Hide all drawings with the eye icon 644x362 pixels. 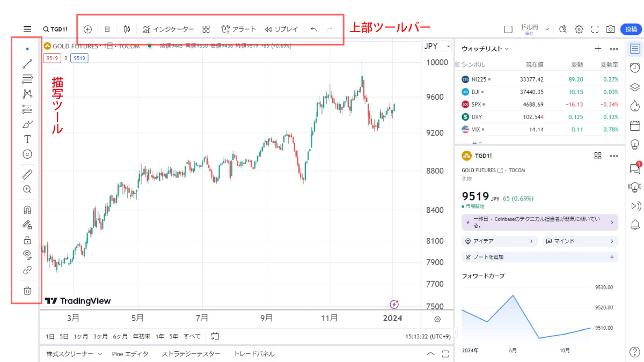pos(27,255)
